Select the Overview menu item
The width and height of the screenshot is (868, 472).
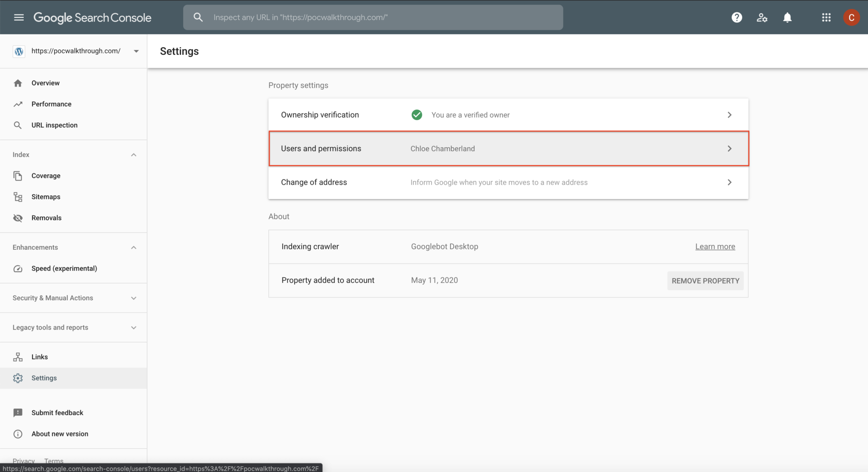pyautogui.click(x=45, y=83)
